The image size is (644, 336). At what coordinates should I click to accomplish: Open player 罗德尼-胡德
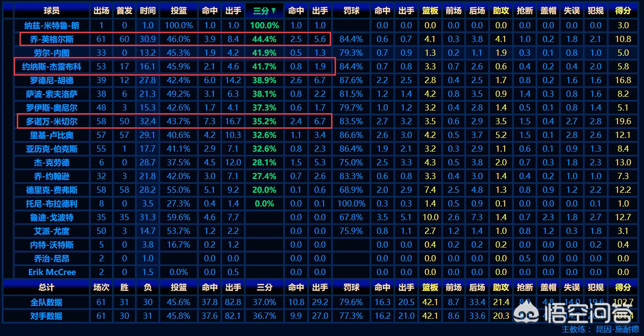pyautogui.click(x=52, y=80)
